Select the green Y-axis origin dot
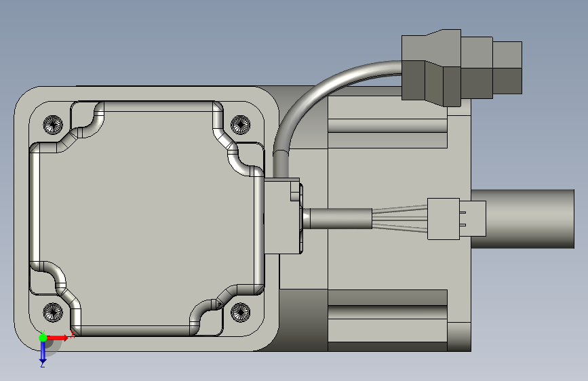Screen dimensions: 588x381 (43, 338)
